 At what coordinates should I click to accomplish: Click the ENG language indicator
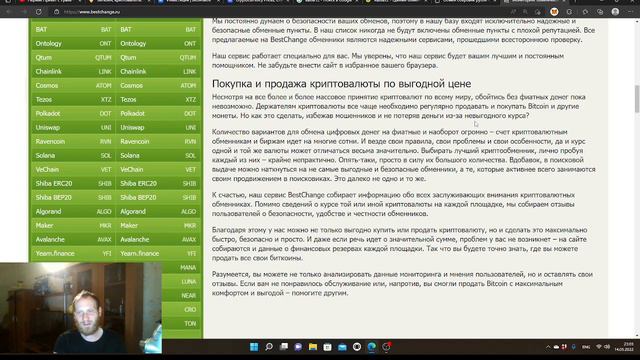coord(586,347)
